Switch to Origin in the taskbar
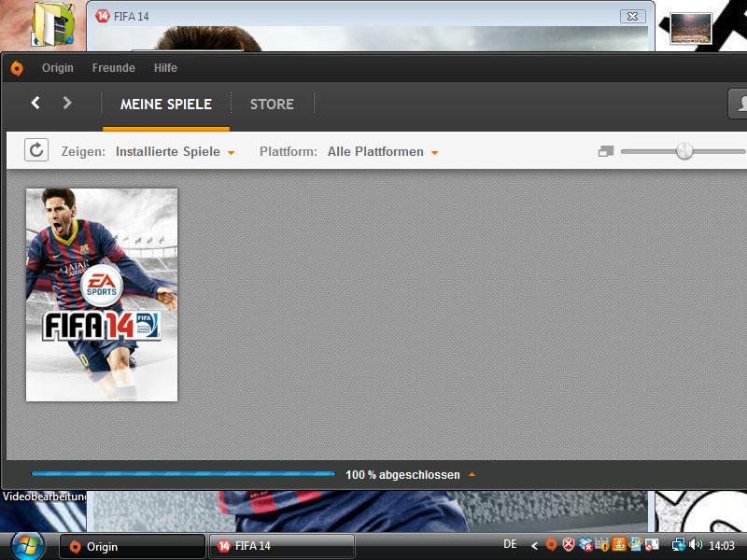 coord(133,546)
